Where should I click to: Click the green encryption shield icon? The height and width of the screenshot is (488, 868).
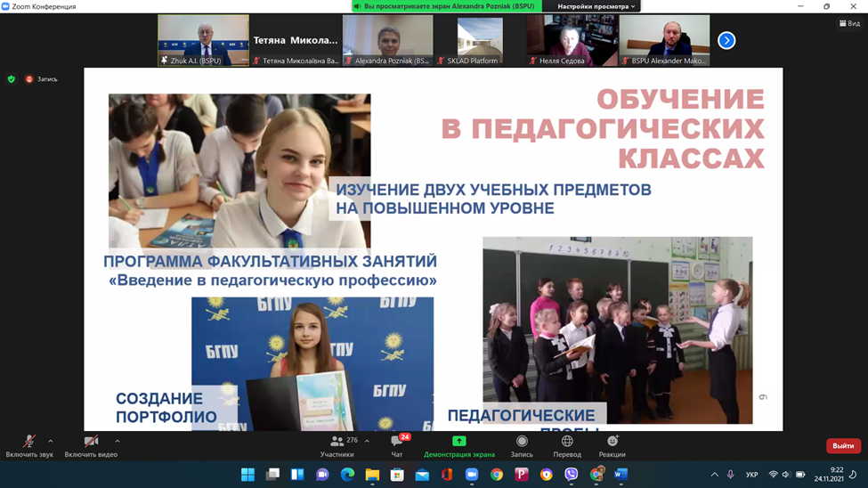(x=11, y=79)
